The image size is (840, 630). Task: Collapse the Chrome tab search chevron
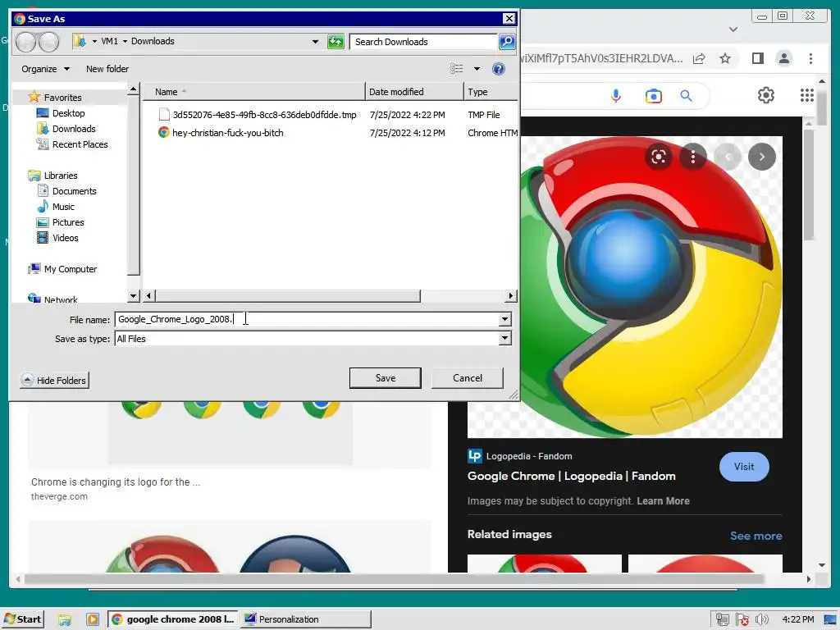click(733, 29)
